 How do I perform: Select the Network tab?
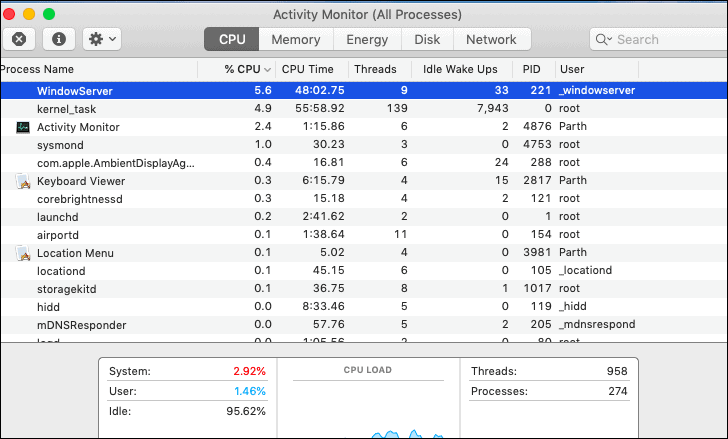point(491,39)
